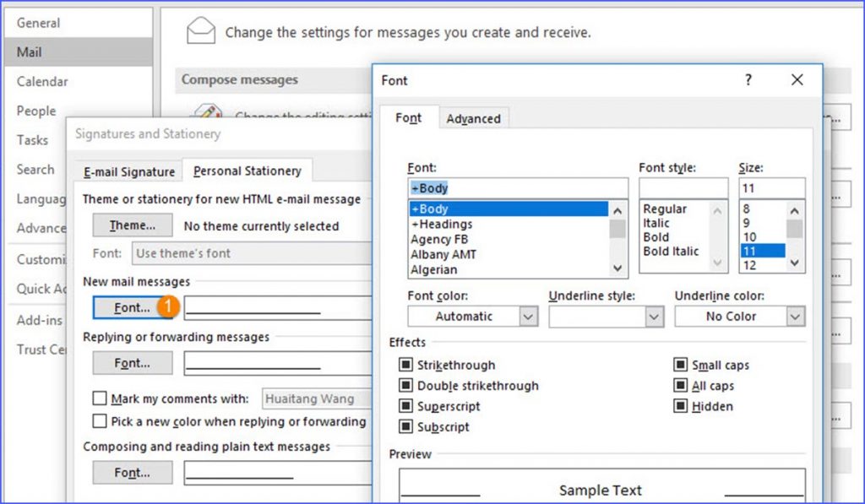Click the Help icon in the Font dialog
The height and width of the screenshot is (504, 865).
coord(747,79)
